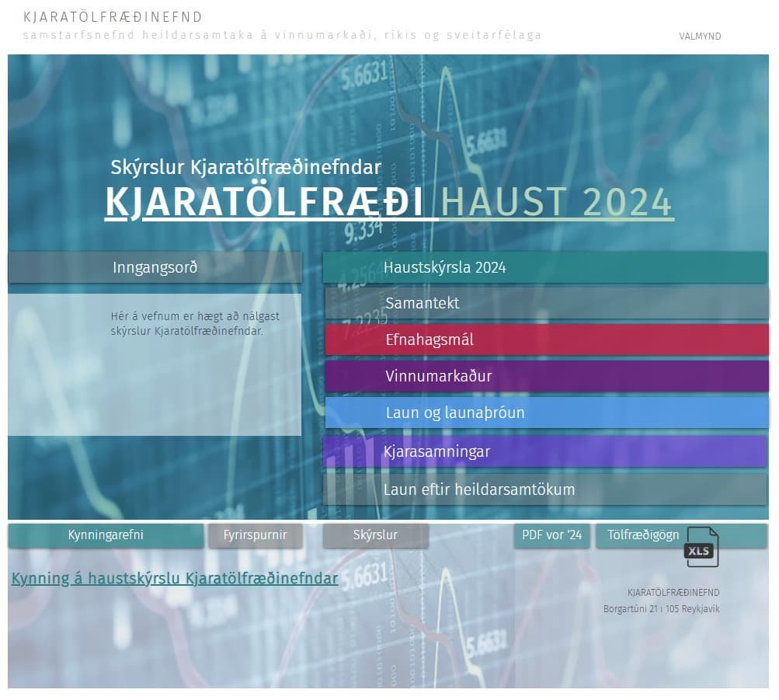Click the Inngangsorð header

click(155, 267)
